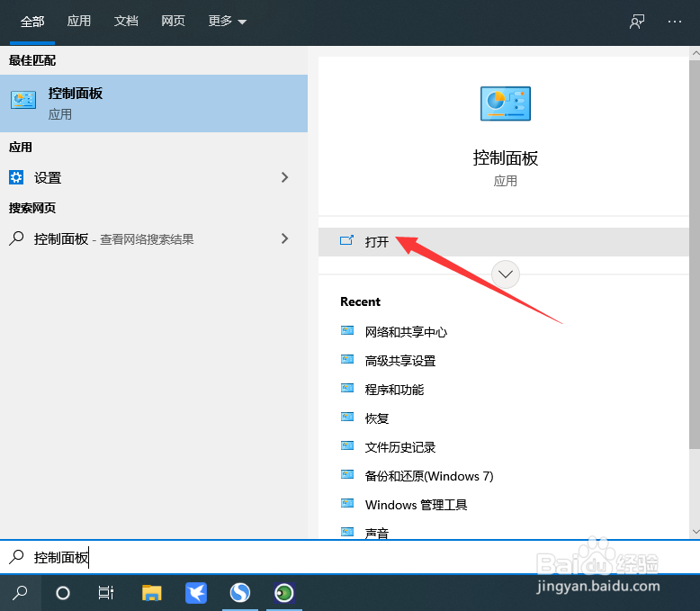Open 高级共享设置 from Recent

(400, 361)
